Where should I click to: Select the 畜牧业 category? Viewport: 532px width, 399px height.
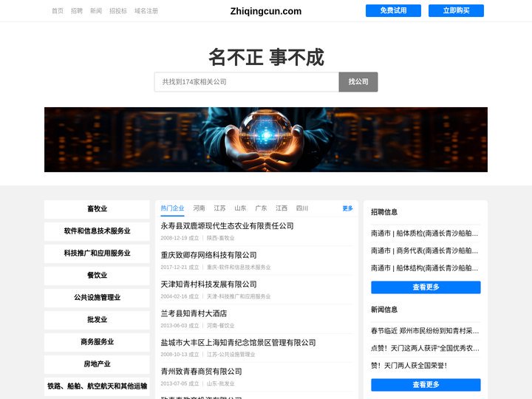point(97,209)
